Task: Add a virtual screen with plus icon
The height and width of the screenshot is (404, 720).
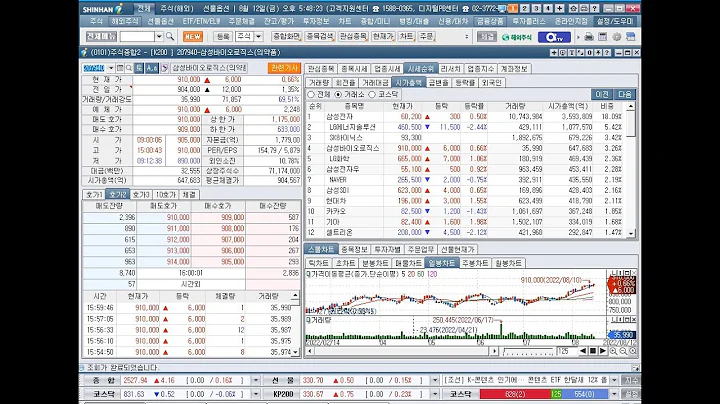Action: pos(559,8)
